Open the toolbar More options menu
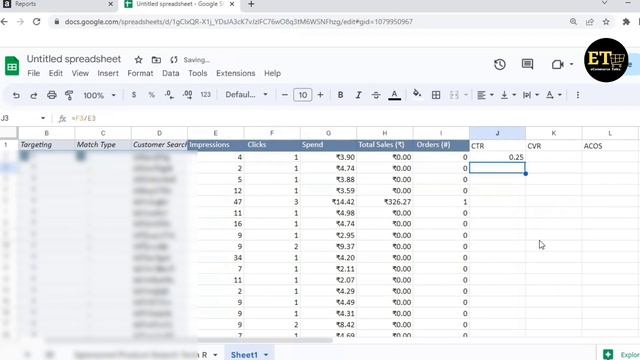640x360 pixels. click(x=578, y=95)
